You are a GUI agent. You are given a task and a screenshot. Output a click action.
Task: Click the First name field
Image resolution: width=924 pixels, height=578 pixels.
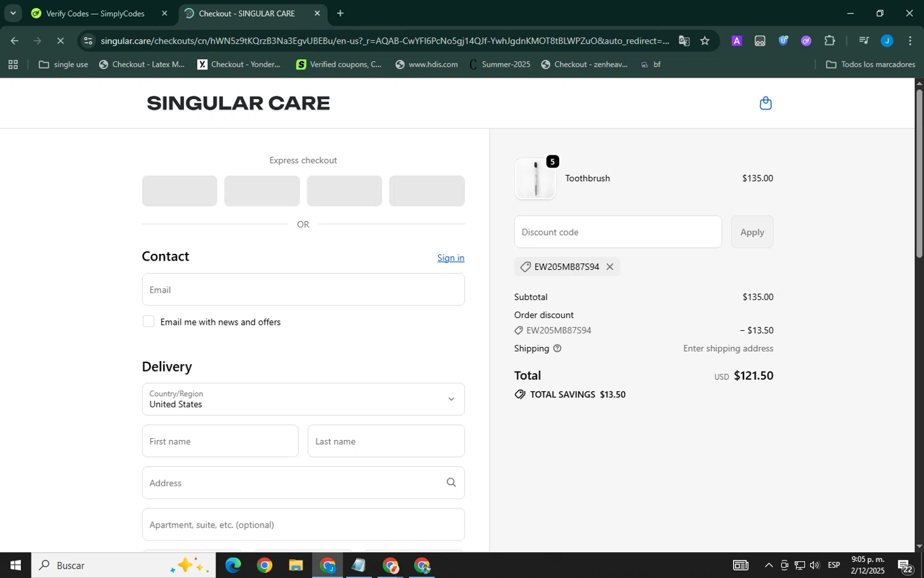pyautogui.click(x=220, y=441)
